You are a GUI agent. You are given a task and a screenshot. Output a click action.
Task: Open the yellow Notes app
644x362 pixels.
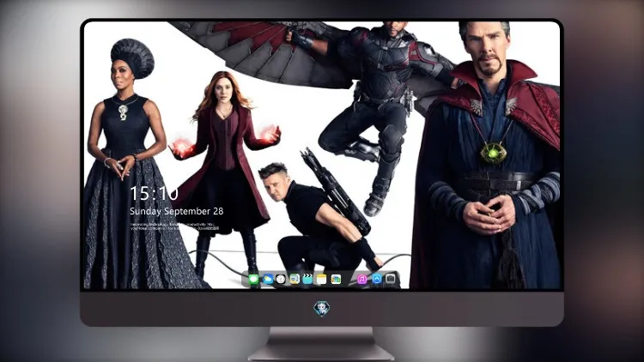pyautogui.click(x=322, y=280)
